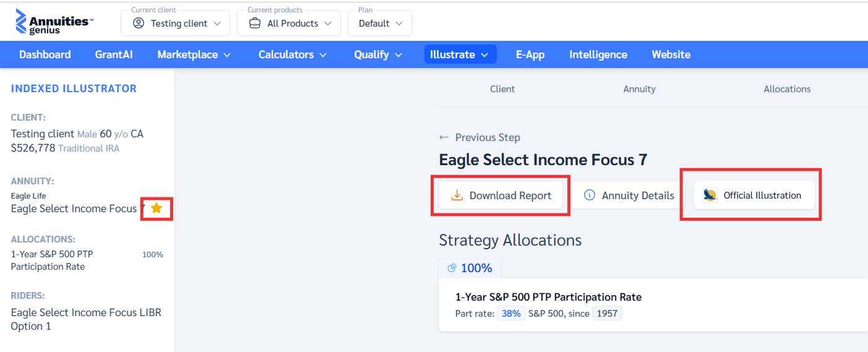
Task: Expand the Marketplace menu
Action: pos(194,54)
